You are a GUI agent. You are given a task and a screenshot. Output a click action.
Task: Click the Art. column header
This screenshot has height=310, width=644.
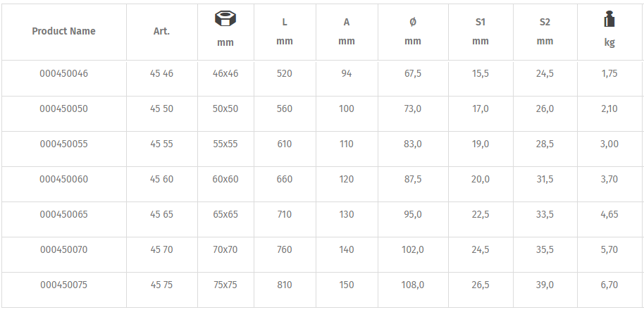(x=161, y=31)
